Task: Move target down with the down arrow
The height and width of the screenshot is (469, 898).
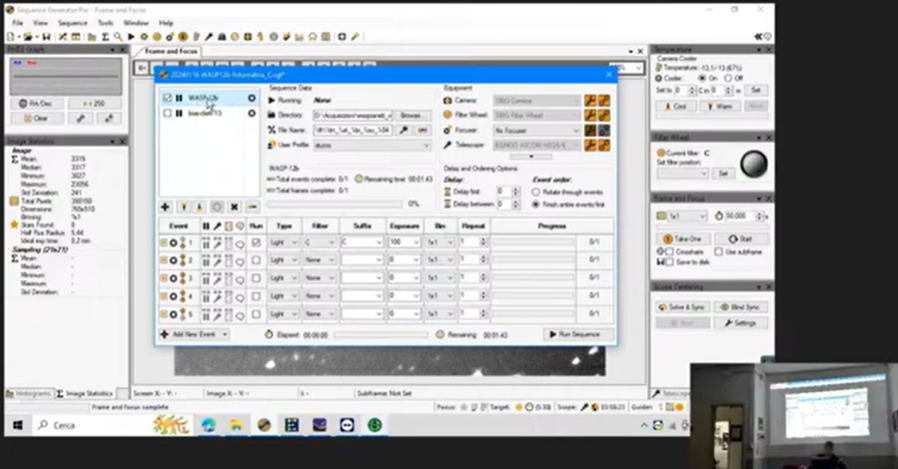Action: pos(199,207)
